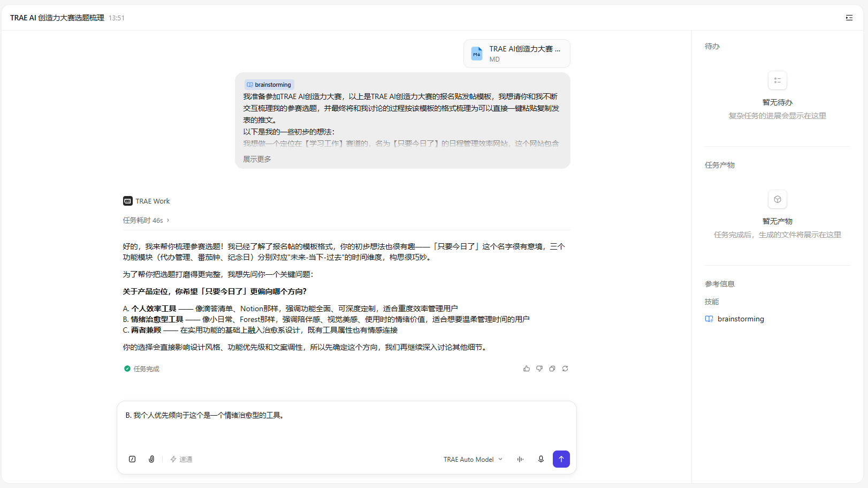Toggle 速通 fast mode

coord(181,459)
